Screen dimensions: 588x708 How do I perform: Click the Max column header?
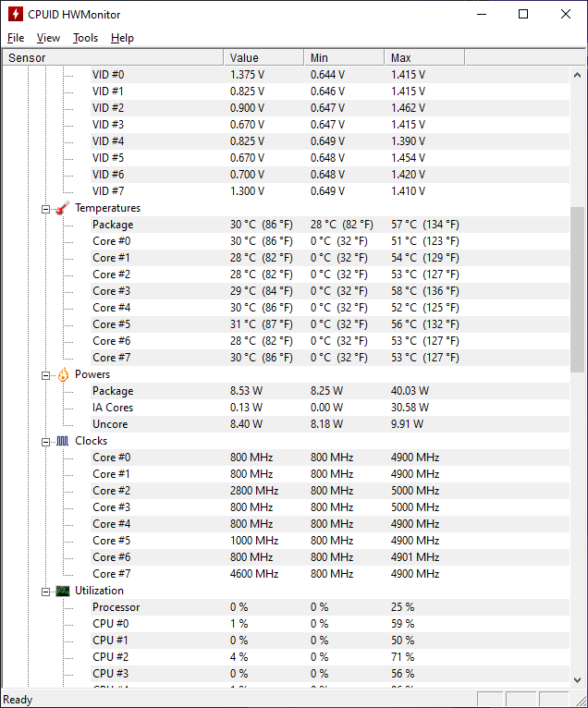pyautogui.click(x=424, y=58)
